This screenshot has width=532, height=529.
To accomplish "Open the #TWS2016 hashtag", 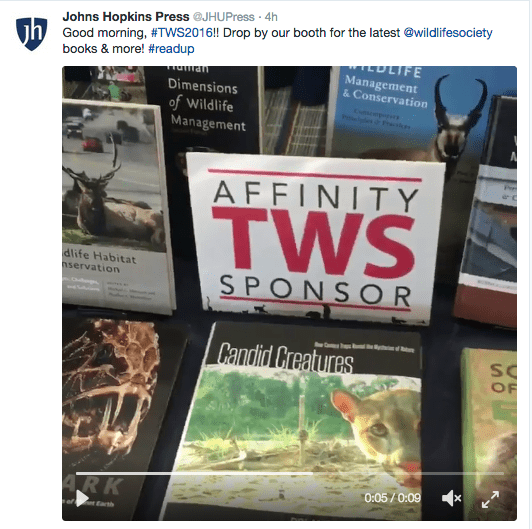I will coord(182,33).
